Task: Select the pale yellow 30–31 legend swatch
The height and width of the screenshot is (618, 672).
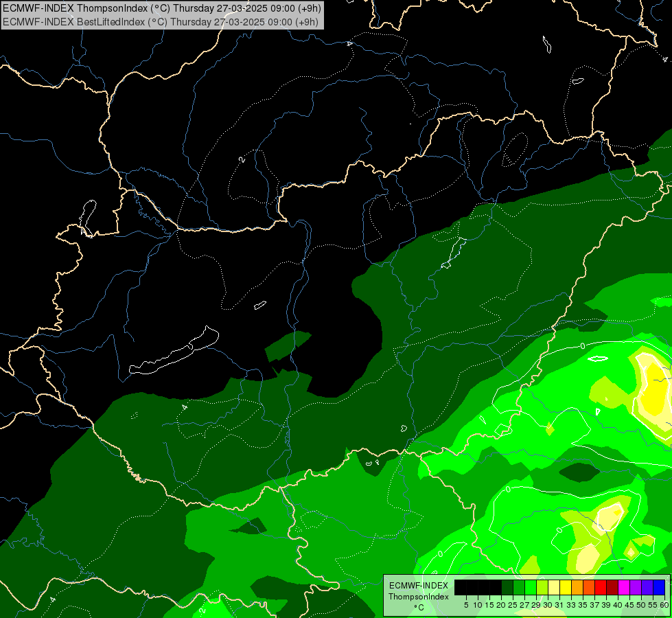Action: [554, 587]
